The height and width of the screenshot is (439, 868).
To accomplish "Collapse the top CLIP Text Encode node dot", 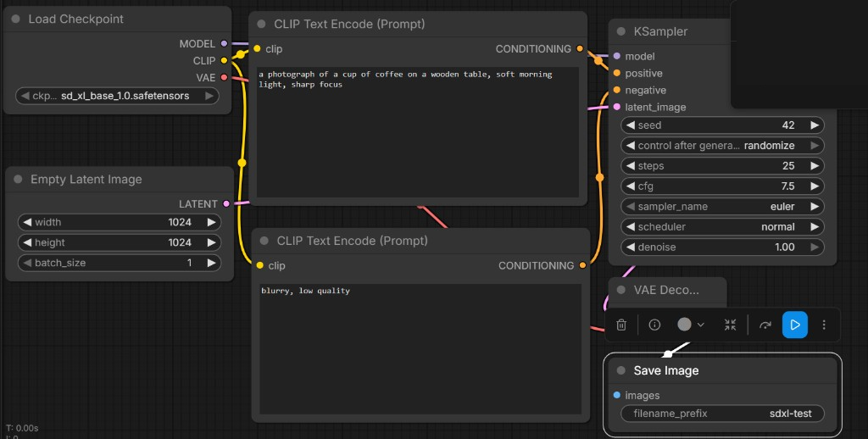I will (x=261, y=24).
